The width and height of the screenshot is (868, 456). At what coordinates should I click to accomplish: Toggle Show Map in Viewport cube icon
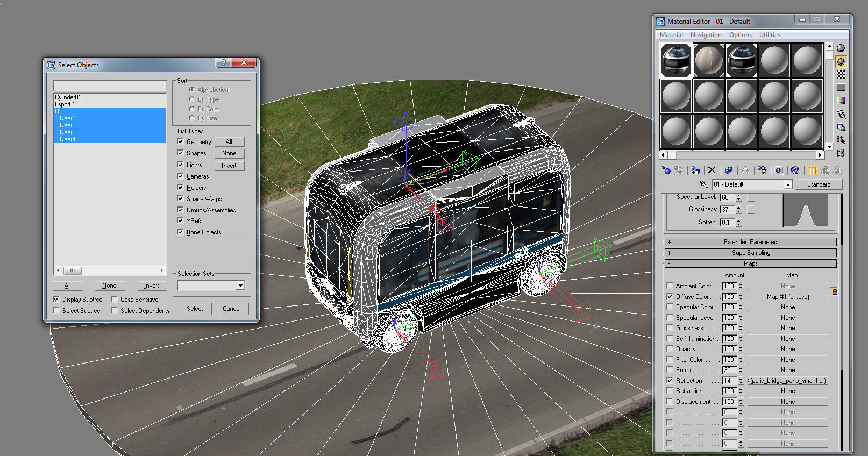pyautogui.click(x=795, y=170)
